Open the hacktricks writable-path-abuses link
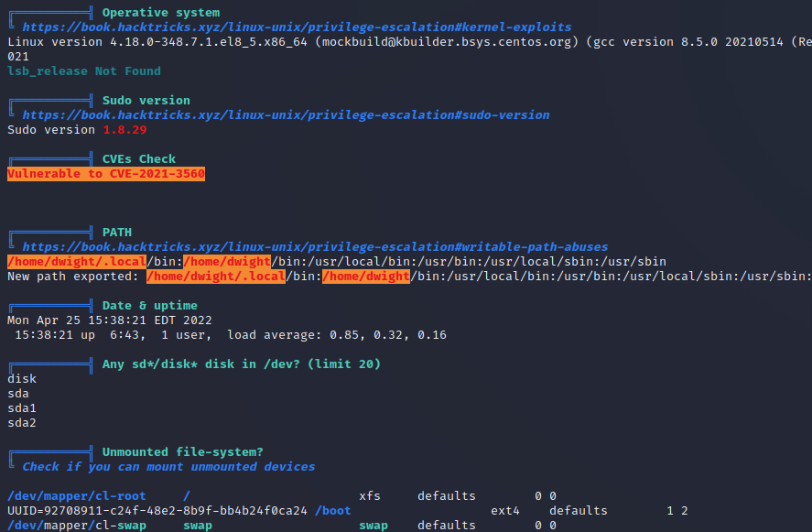The height and width of the screenshot is (532, 812). point(315,246)
